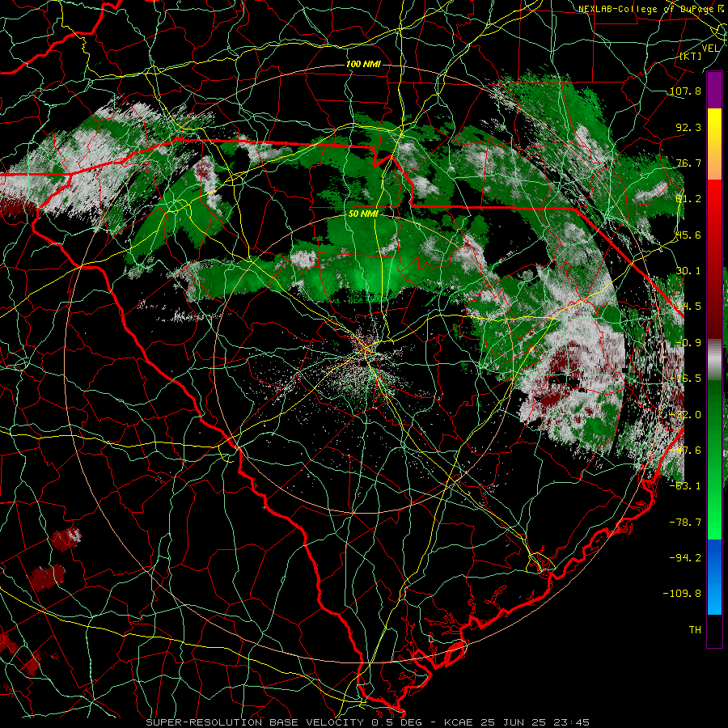This screenshot has width=728, height=728.
Task: Select the 92.3 velocity scale value
Action: point(688,127)
